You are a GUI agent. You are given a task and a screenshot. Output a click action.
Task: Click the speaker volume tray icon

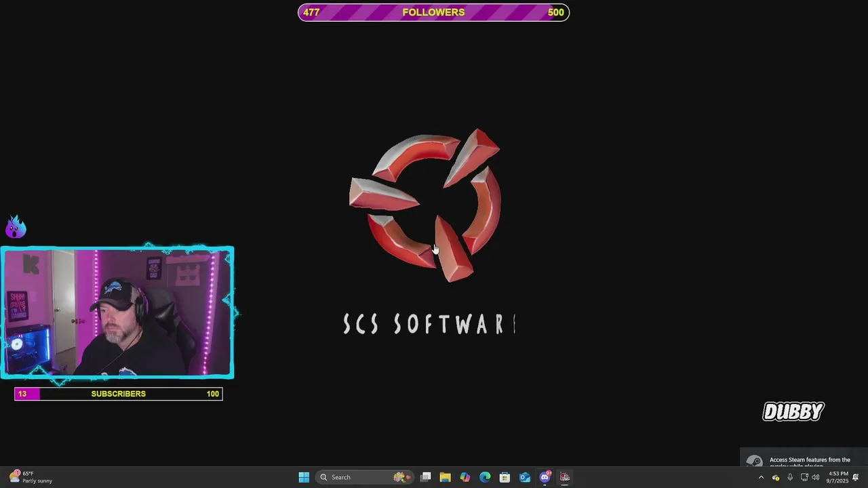point(815,477)
